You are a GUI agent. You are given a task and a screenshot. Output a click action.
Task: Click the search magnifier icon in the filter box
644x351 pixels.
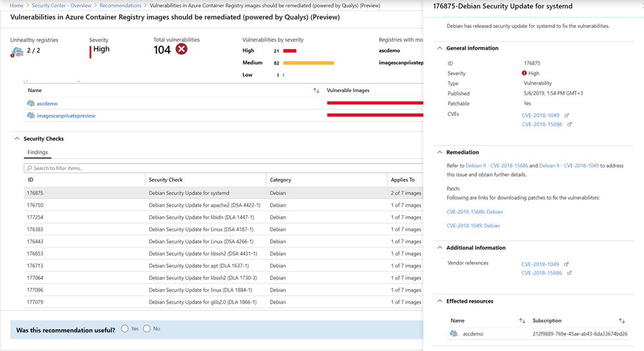click(29, 168)
